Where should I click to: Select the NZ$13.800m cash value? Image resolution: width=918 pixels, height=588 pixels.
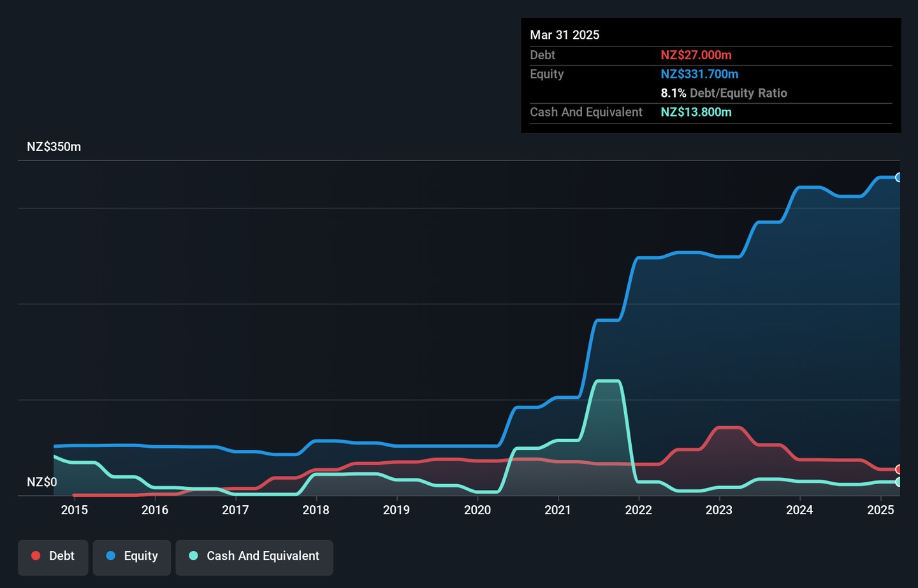coord(696,112)
